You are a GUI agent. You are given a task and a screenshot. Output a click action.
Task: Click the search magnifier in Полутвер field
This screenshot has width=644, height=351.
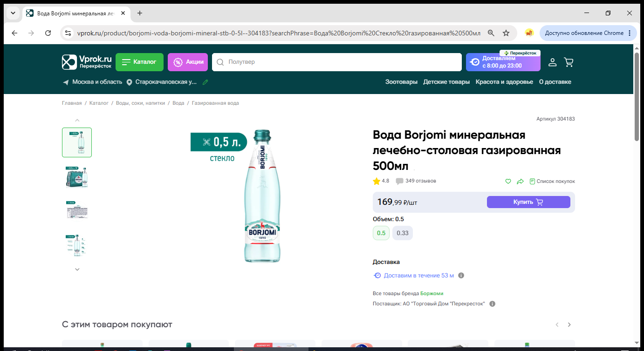220,62
